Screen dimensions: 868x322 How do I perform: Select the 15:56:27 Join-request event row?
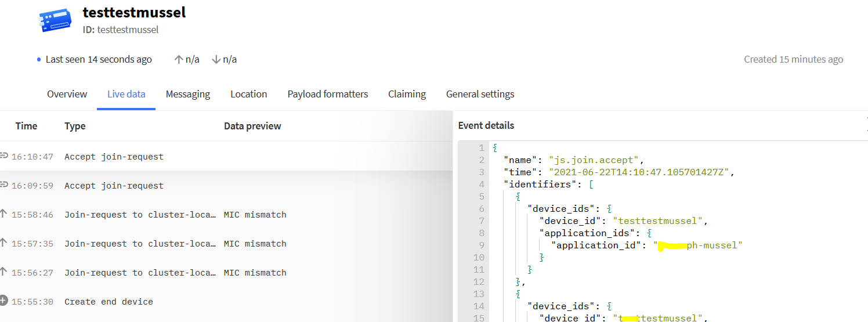click(226, 273)
